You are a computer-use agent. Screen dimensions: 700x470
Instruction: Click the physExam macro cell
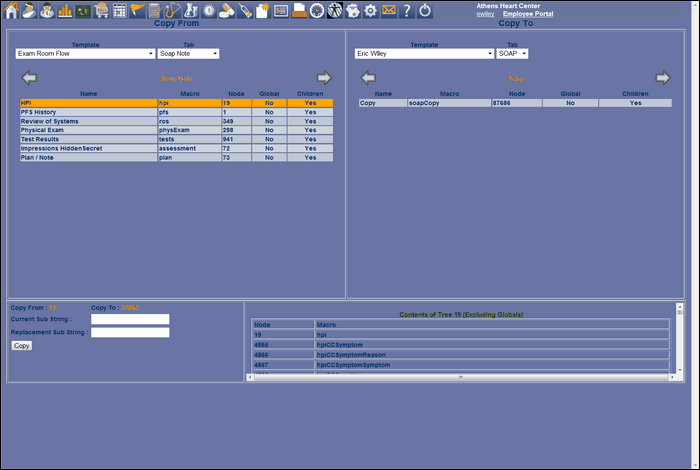click(x=190, y=130)
